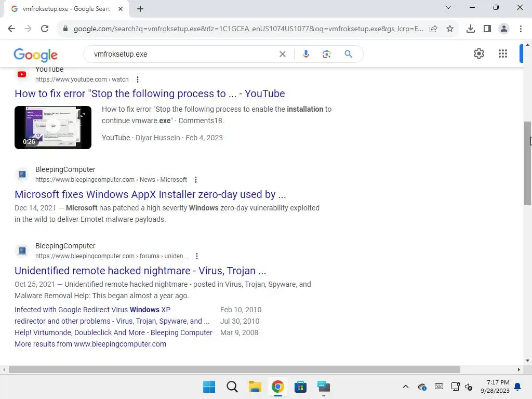This screenshot has height=399, width=532.
Task: Click the scroll right arrow
Action: pos(519,369)
